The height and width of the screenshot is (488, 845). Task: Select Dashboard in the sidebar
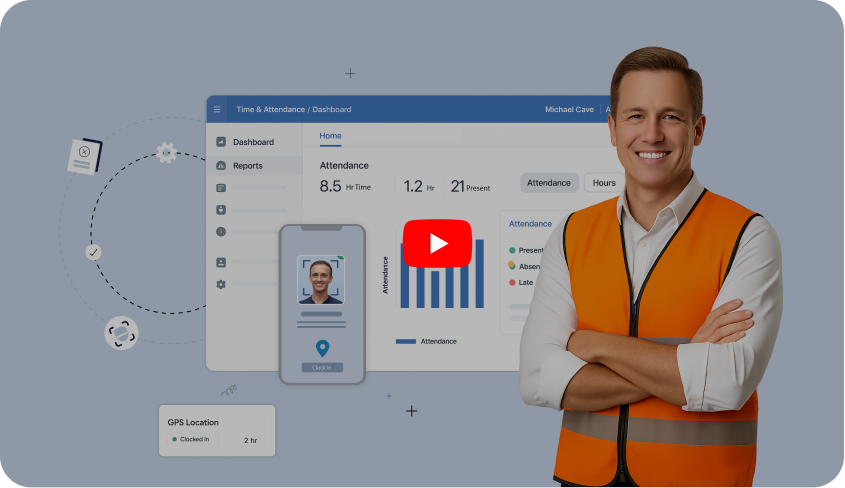tap(254, 142)
